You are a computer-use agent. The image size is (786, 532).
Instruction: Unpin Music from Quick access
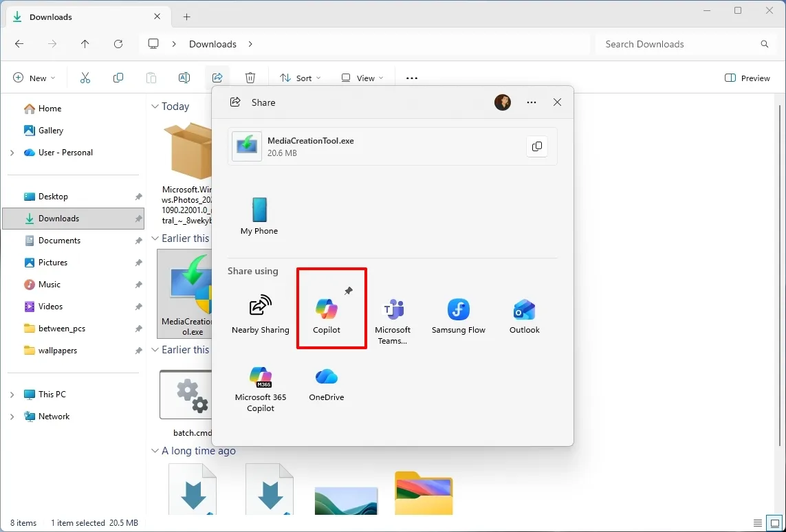click(x=138, y=285)
